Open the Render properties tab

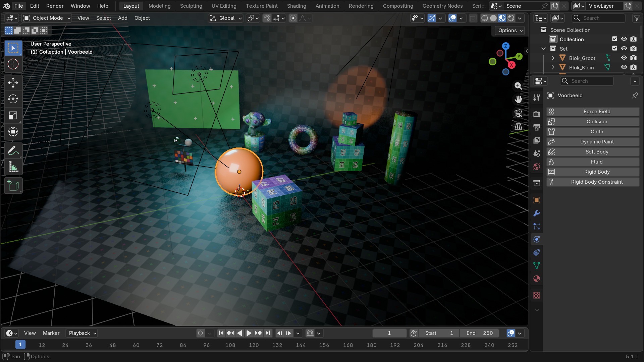click(537, 114)
